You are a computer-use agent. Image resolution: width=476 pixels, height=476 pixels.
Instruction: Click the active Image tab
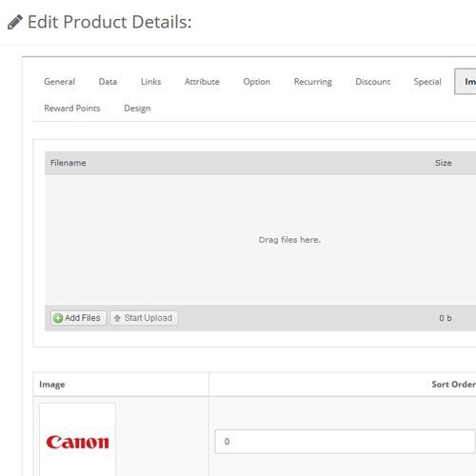click(466, 82)
